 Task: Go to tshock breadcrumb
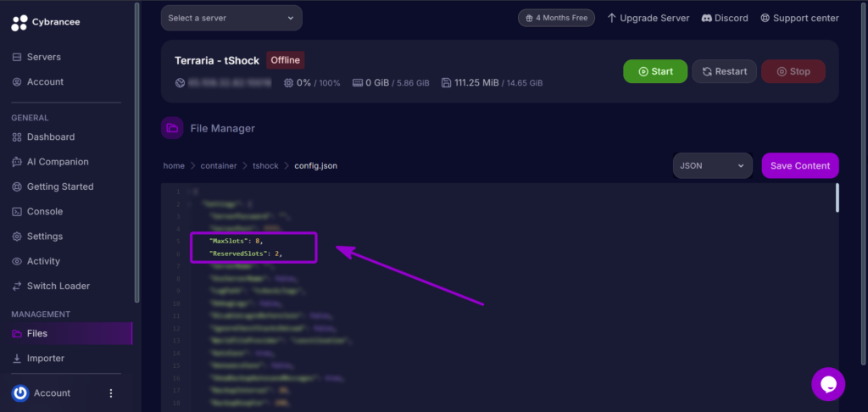tap(265, 165)
